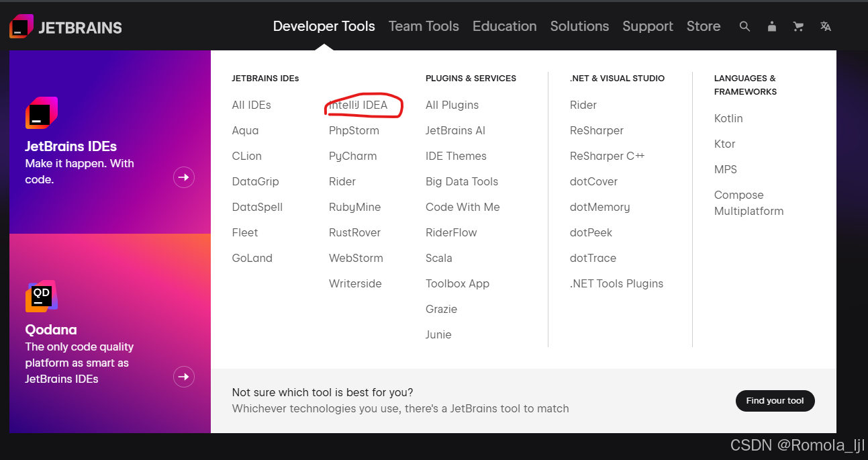Open the Writerside link
868x460 pixels.
[x=355, y=283]
